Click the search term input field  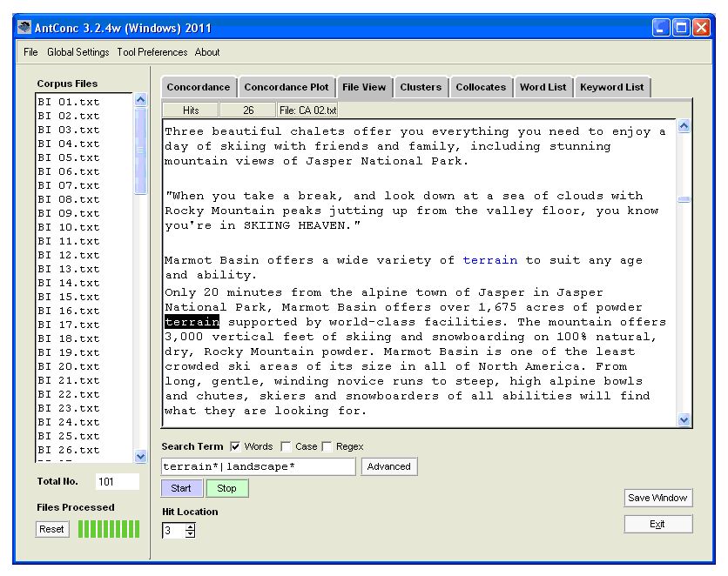tap(258, 466)
